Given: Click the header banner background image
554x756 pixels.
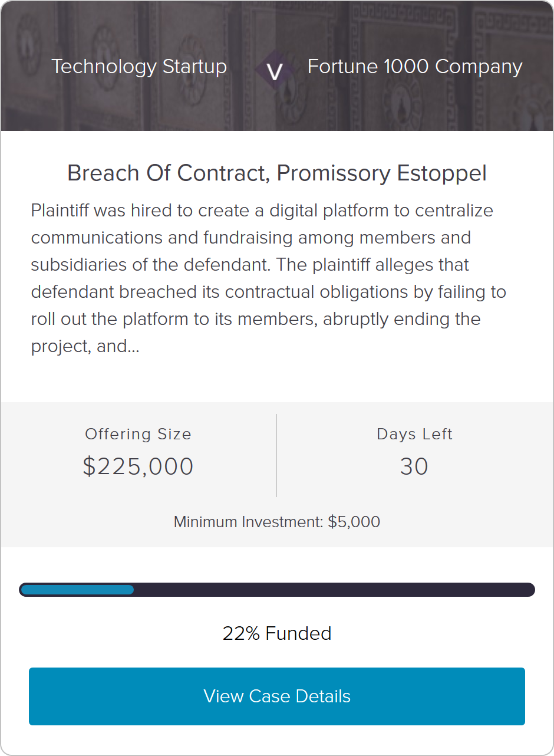Looking at the screenshot, I should coord(277,66).
